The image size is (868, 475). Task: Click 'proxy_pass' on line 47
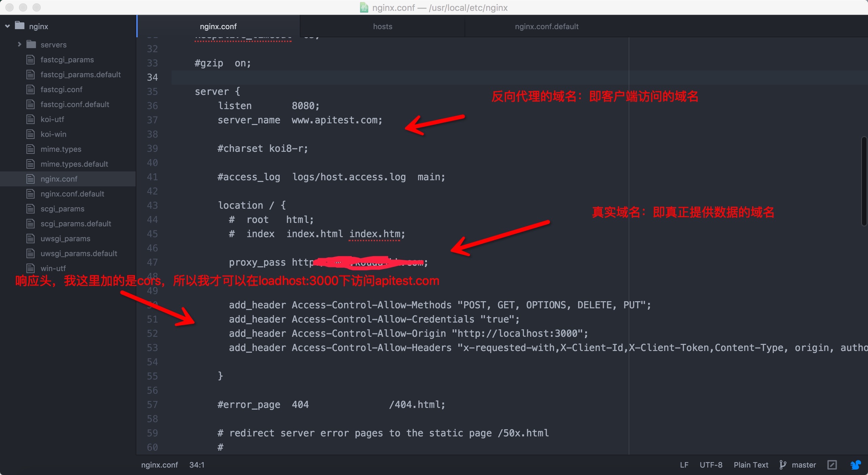pyautogui.click(x=257, y=263)
